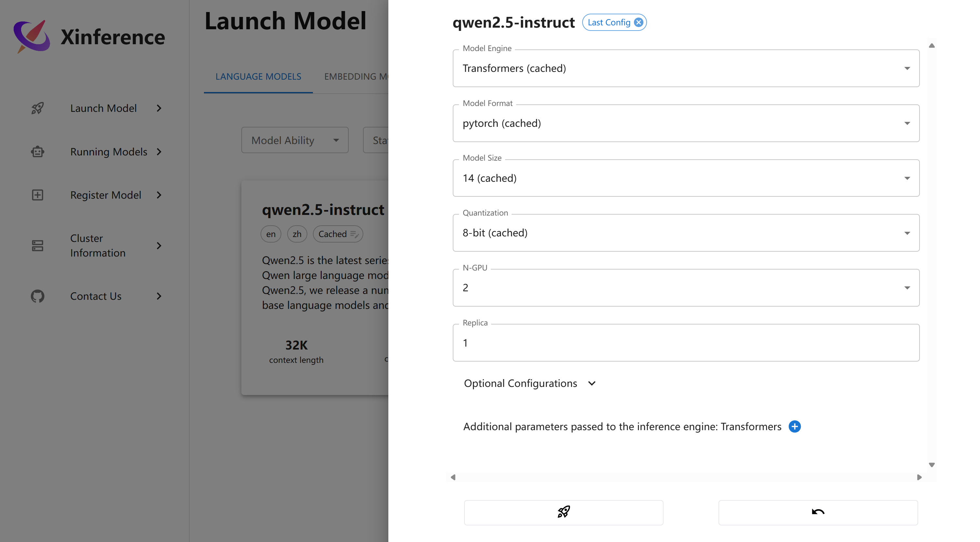980x542 pixels.
Task: Click the Register Model plus-box icon
Action: (37, 195)
